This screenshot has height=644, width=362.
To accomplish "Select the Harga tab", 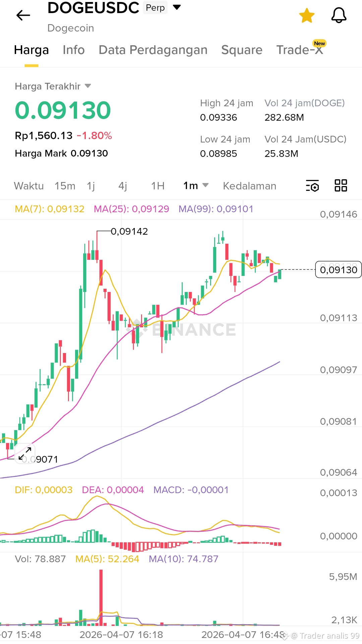I will (x=32, y=50).
